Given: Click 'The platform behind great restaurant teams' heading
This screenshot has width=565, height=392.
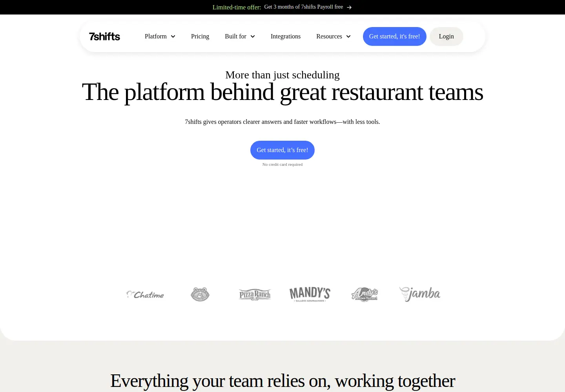Looking at the screenshot, I should (x=282, y=93).
